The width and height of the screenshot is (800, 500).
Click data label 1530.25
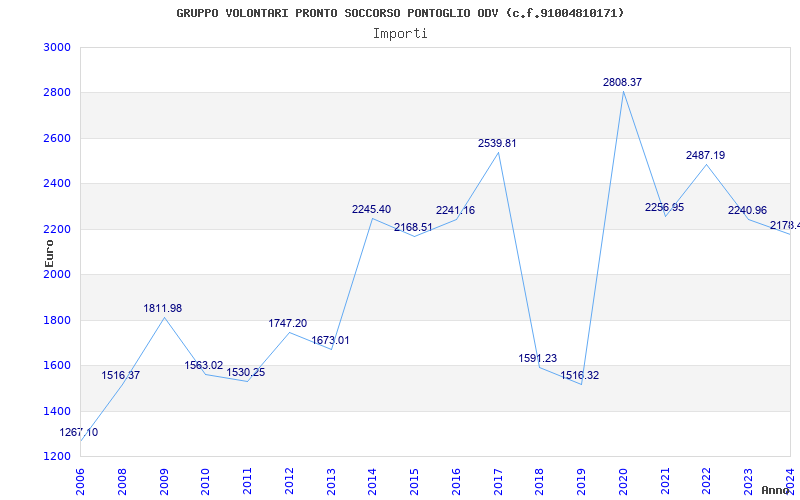pyautogui.click(x=245, y=372)
